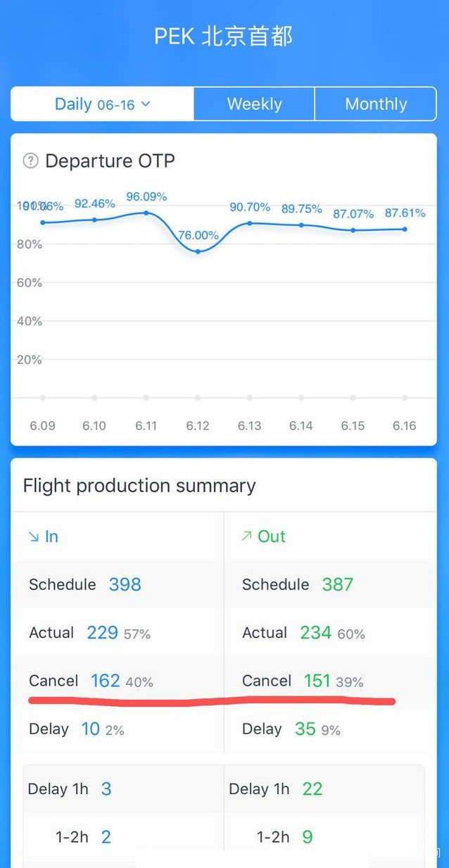Tap the PEK 北京首都 airport title

tap(224, 37)
